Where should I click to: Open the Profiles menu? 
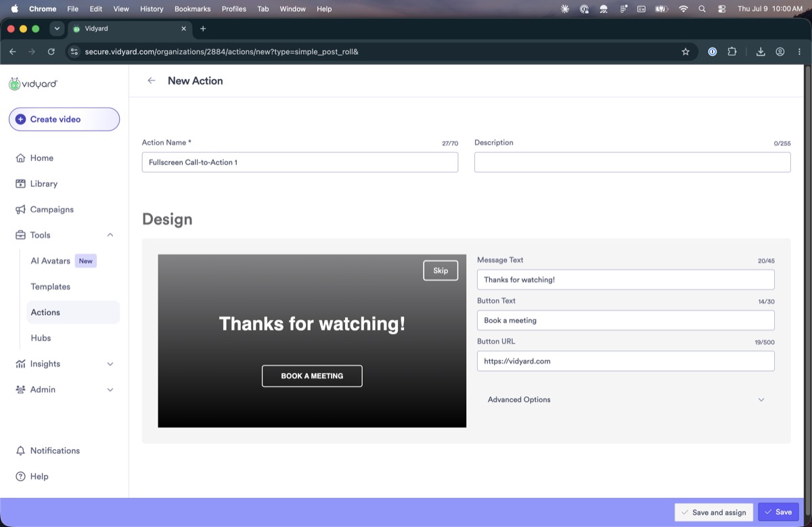pos(234,9)
